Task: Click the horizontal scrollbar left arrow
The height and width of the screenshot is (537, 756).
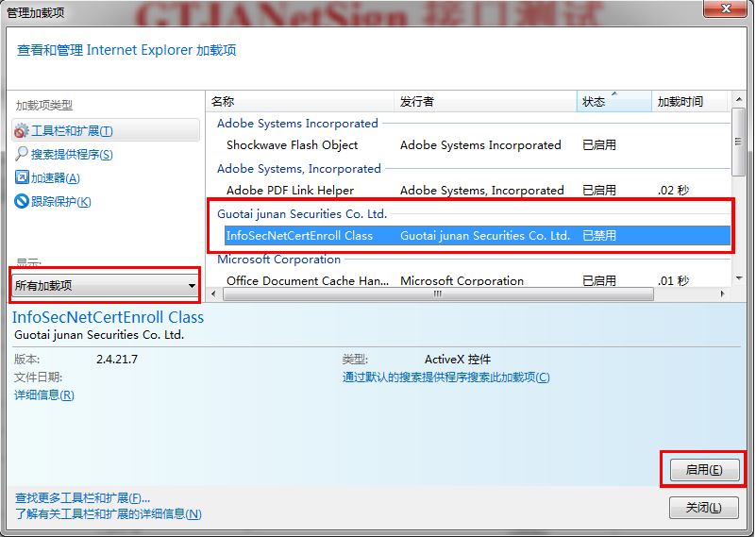Action: click(x=214, y=294)
